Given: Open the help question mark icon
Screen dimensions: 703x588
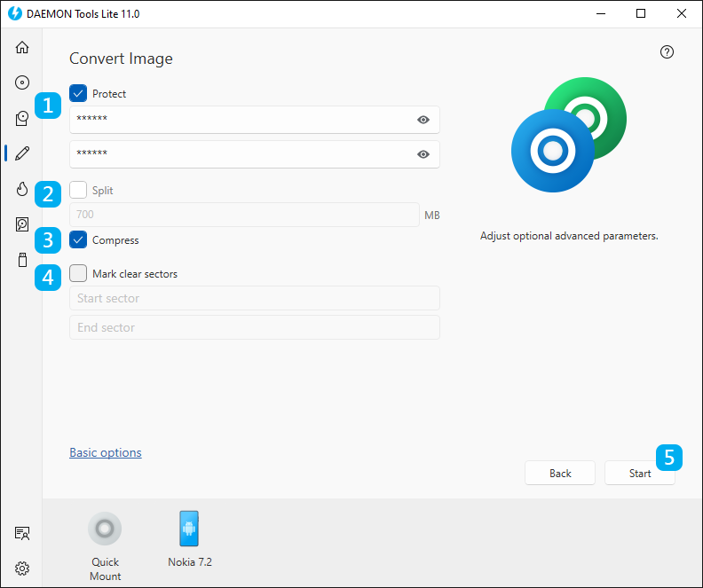Looking at the screenshot, I should point(667,52).
